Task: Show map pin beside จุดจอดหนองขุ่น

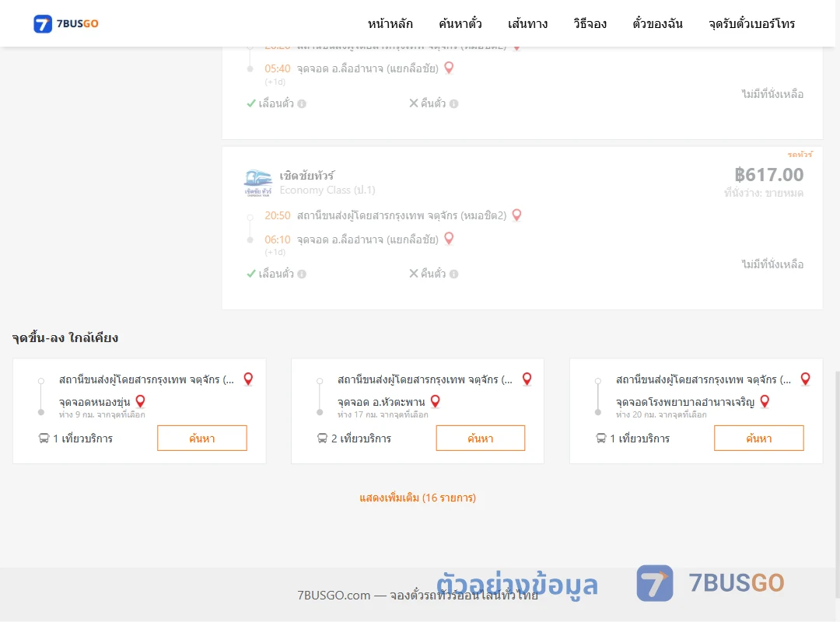Action: (x=140, y=401)
